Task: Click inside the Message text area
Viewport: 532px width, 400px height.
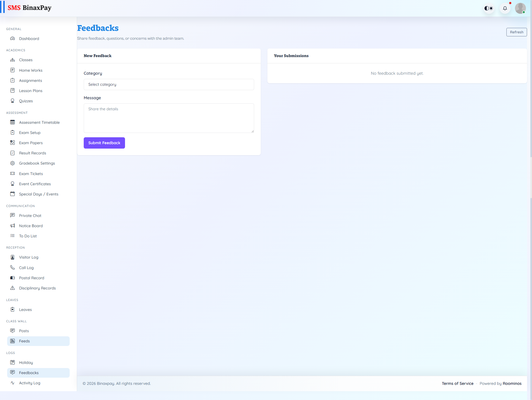Action: tap(169, 118)
